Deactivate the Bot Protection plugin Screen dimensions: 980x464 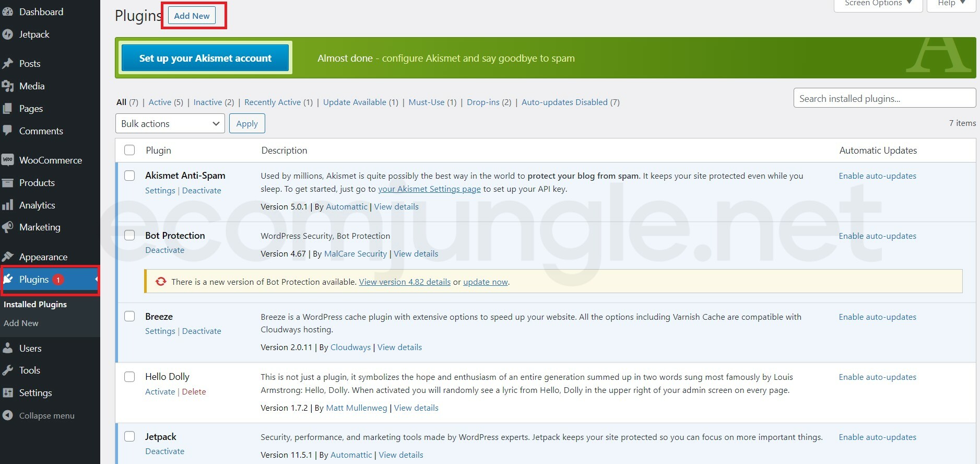165,250
